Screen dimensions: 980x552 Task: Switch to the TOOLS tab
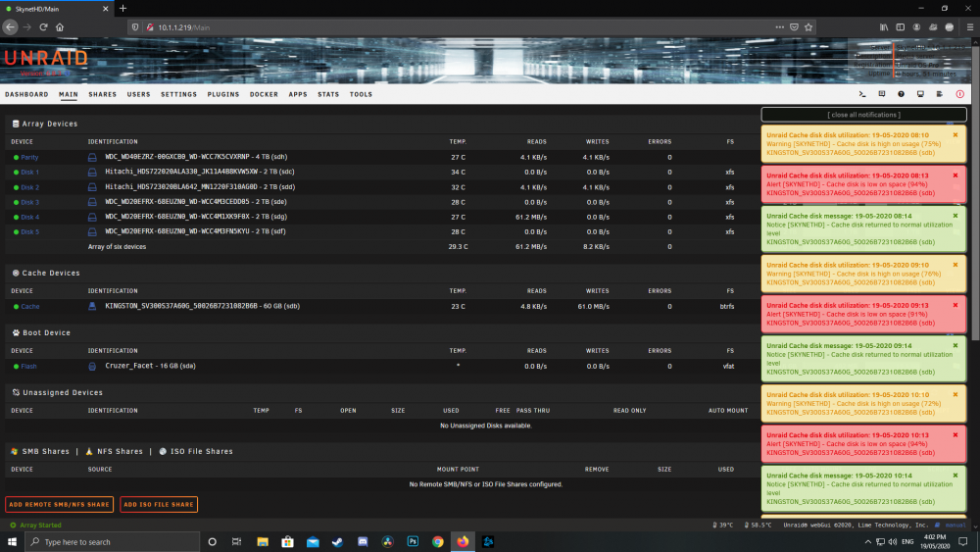pyautogui.click(x=361, y=94)
